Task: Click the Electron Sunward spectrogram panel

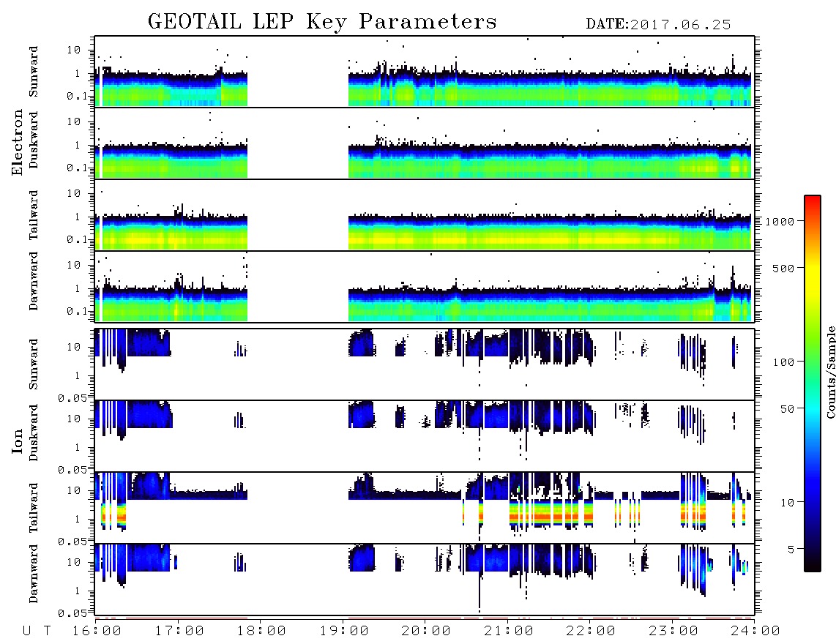Action: coord(425,72)
